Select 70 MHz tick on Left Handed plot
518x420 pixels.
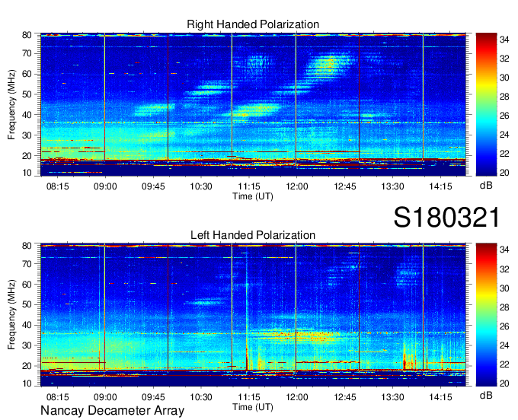click(27, 263)
